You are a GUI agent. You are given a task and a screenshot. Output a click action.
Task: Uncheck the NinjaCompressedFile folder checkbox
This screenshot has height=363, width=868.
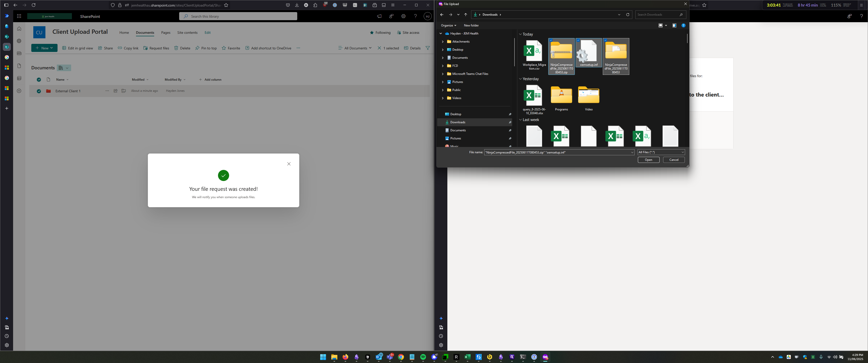[606, 40]
